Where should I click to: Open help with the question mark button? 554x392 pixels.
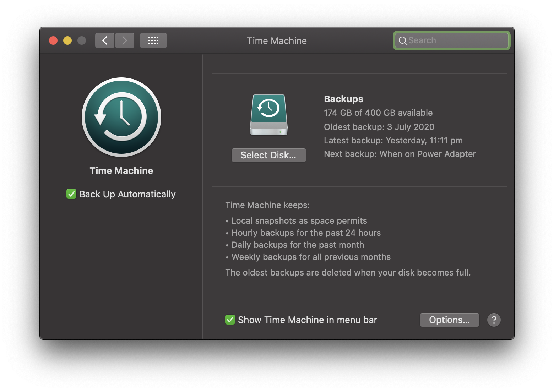point(494,320)
